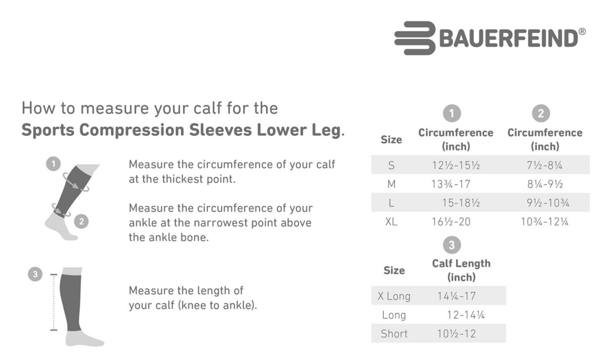
Task: Select number 3 badge above the Calf Length header
Action: point(451,245)
